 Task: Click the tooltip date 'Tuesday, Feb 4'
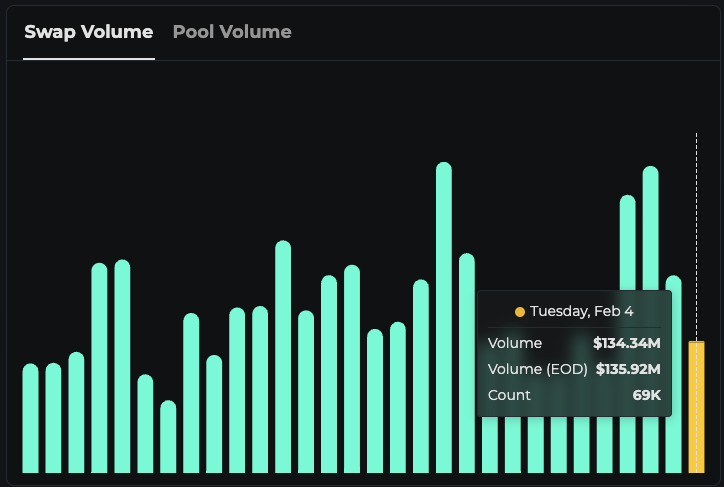pyautogui.click(x=581, y=312)
